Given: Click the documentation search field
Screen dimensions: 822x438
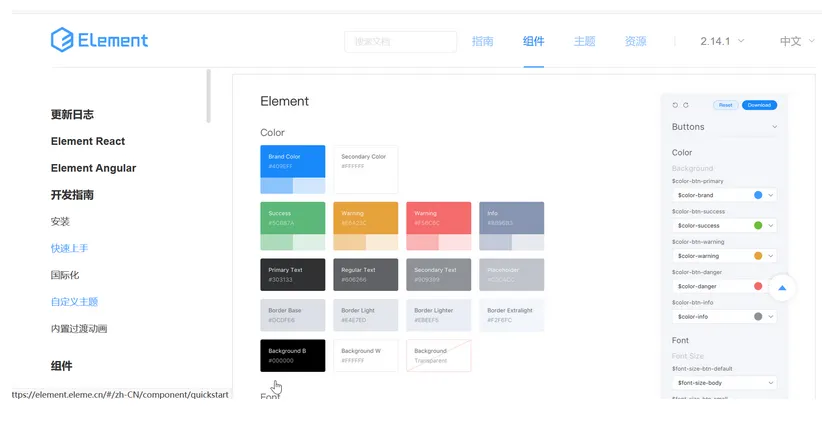Looking at the screenshot, I should coord(401,41).
